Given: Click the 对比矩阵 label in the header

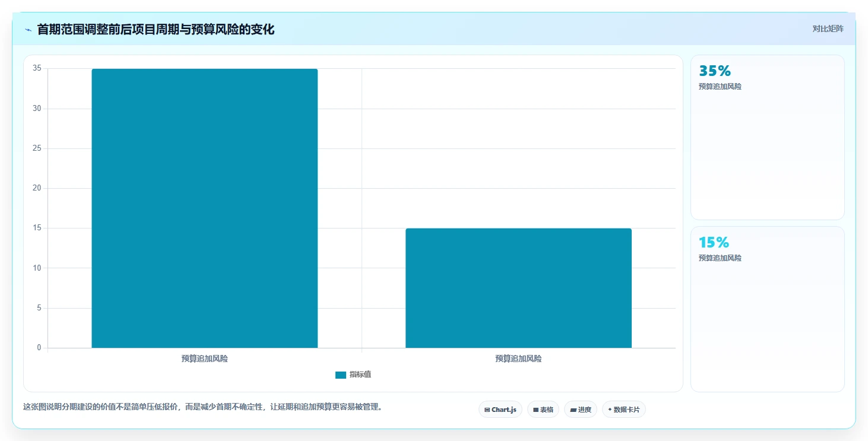Looking at the screenshot, I should (828, 28).
